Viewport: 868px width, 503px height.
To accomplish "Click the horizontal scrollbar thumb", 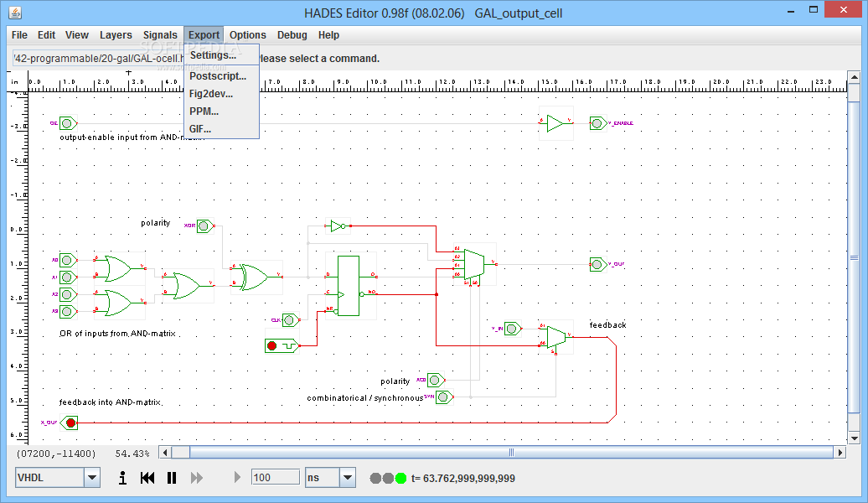I will click(511, 453).
